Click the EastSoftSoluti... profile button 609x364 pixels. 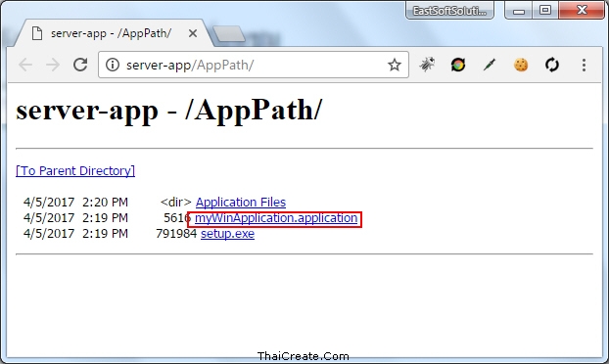pyautogui.click(x=449, y=11)
